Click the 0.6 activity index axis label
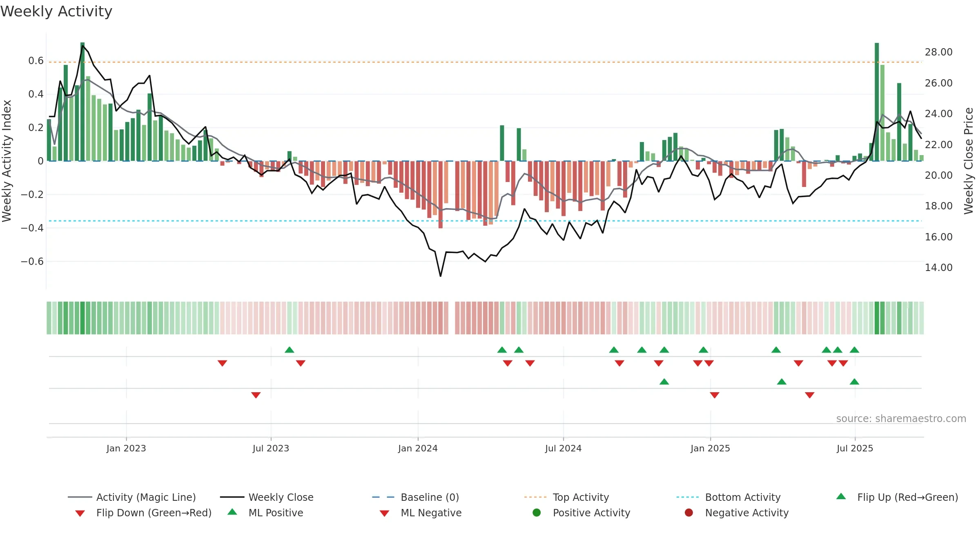980x551 pixels. point(36,61)
